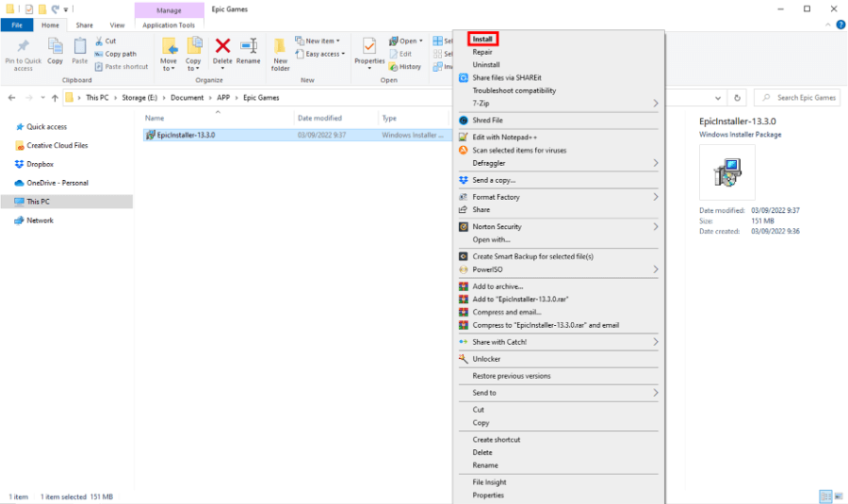Click Share files via SHAREit entry
This screenshot has width=848, height=504.
coord(507,78)
